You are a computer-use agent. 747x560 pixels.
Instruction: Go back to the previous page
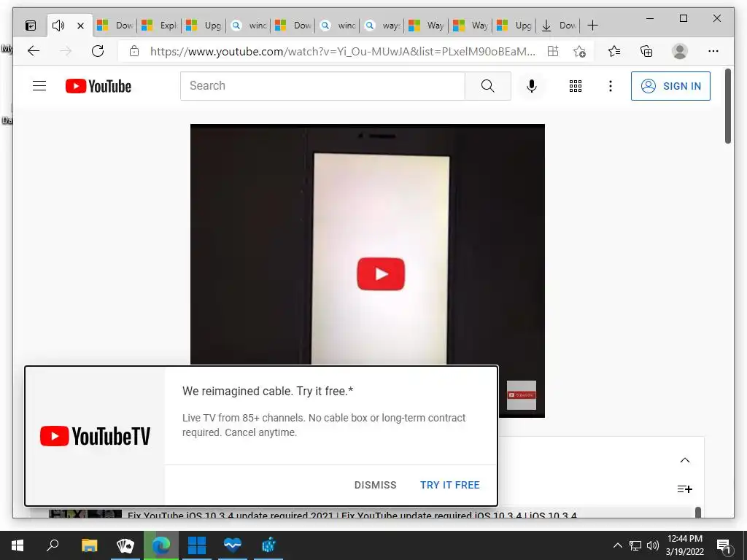tap(34, 51)
